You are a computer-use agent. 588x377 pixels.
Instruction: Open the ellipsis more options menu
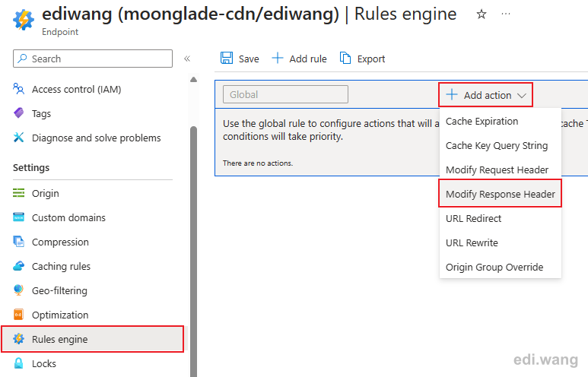click(x=506, y=14)
